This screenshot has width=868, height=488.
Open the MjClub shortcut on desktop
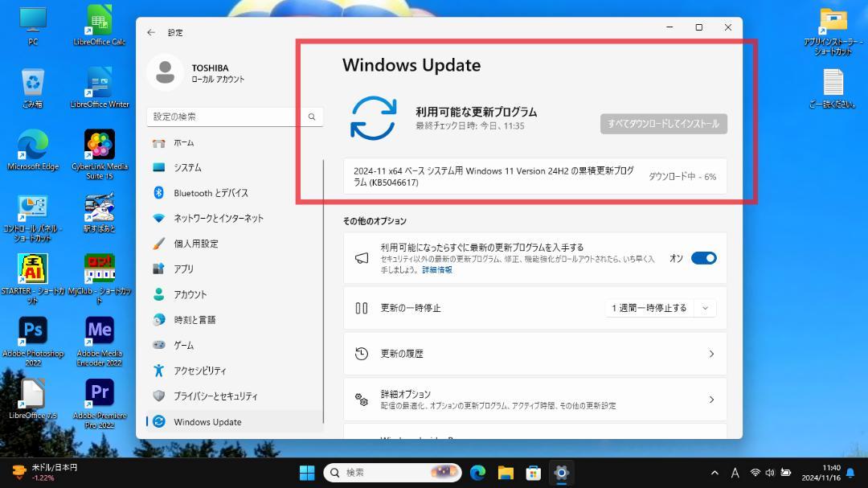pos(100,279)
